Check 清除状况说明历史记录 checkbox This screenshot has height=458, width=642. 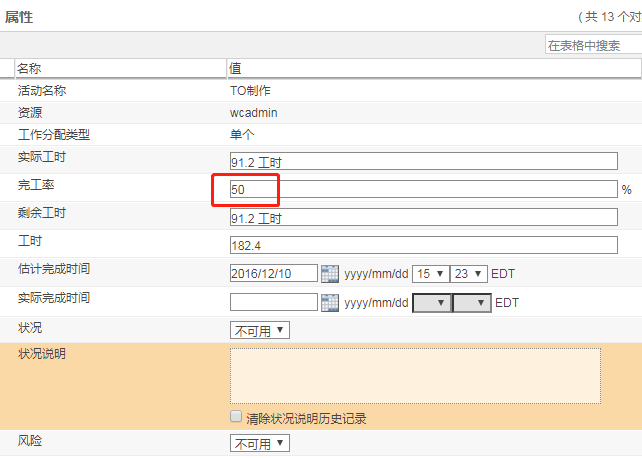pyautogui.click(x=236, y=416)
